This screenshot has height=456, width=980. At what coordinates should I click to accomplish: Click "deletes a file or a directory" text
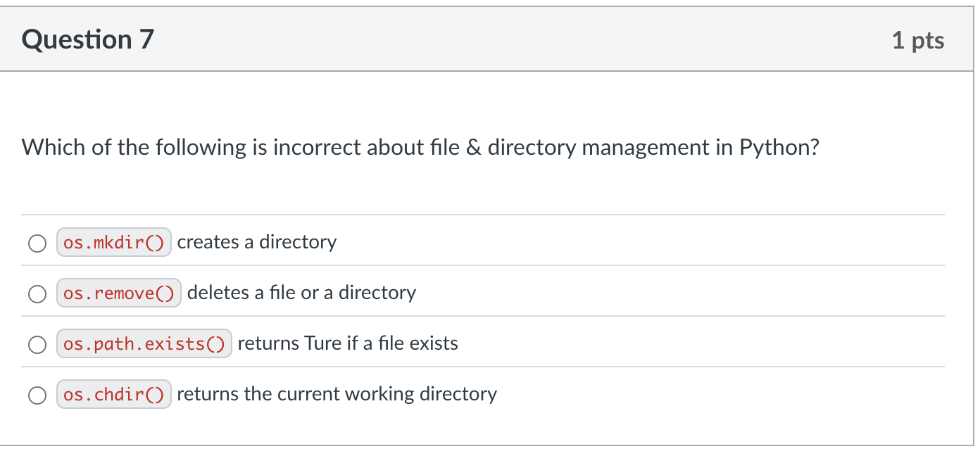pos(301,293)
